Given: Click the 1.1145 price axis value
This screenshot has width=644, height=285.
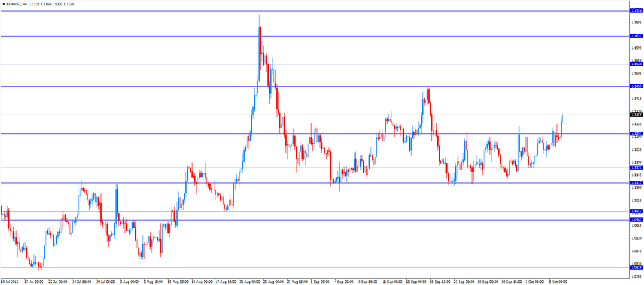Looking at the screenshot, I should click(x=636, y=175).
